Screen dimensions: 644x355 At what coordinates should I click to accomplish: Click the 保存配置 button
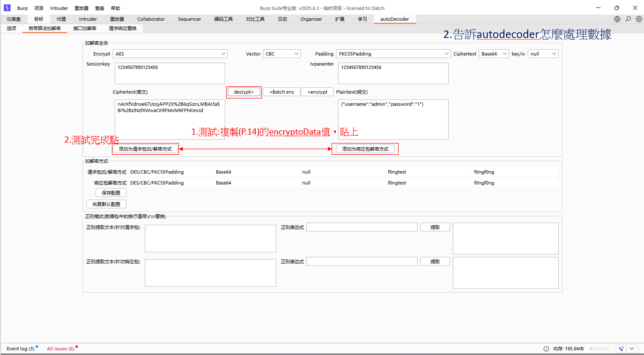click(111, 193)
